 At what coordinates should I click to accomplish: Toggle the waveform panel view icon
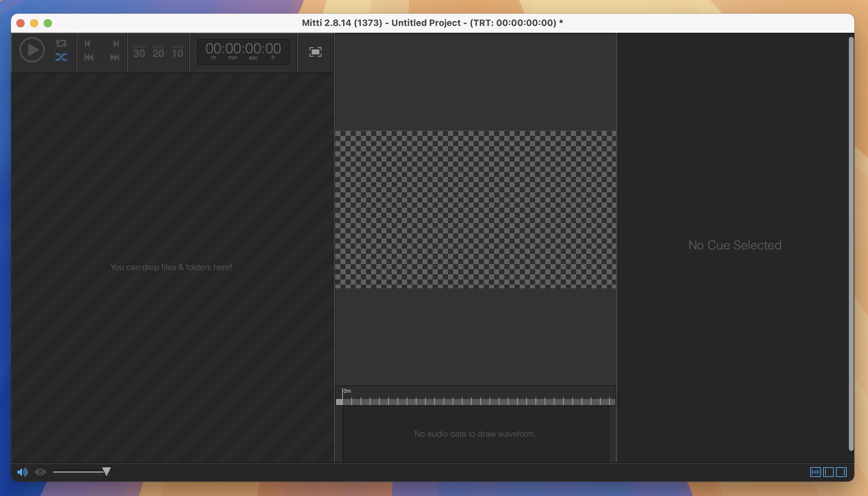(x=815, y=472)
